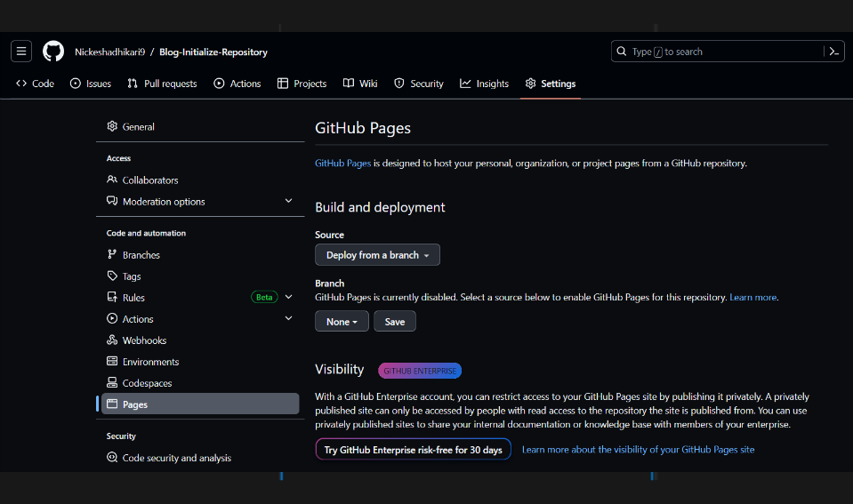The width and height of the screenshot is (853, 504).
Task: Open the hamburger navigation menu
Action: point(21,52)
